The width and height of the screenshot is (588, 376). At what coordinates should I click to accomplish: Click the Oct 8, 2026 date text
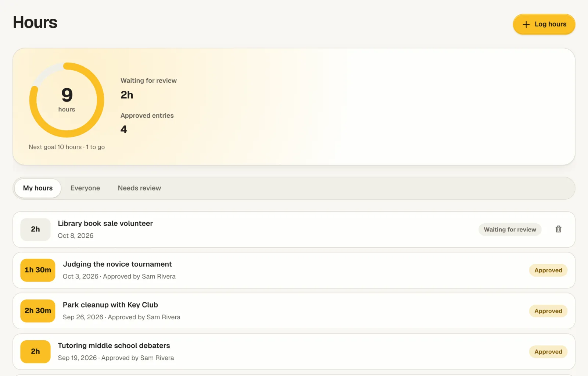(76, 236)
